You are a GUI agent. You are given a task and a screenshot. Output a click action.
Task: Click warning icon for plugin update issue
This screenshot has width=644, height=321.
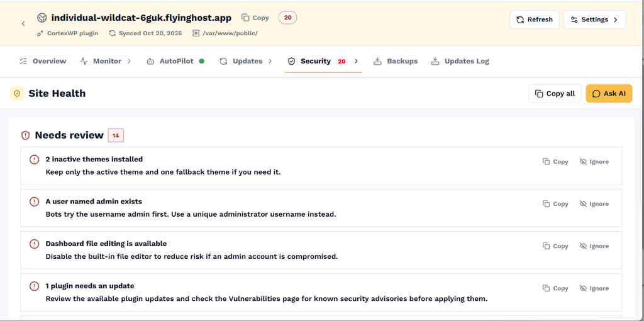coord(34,286)
